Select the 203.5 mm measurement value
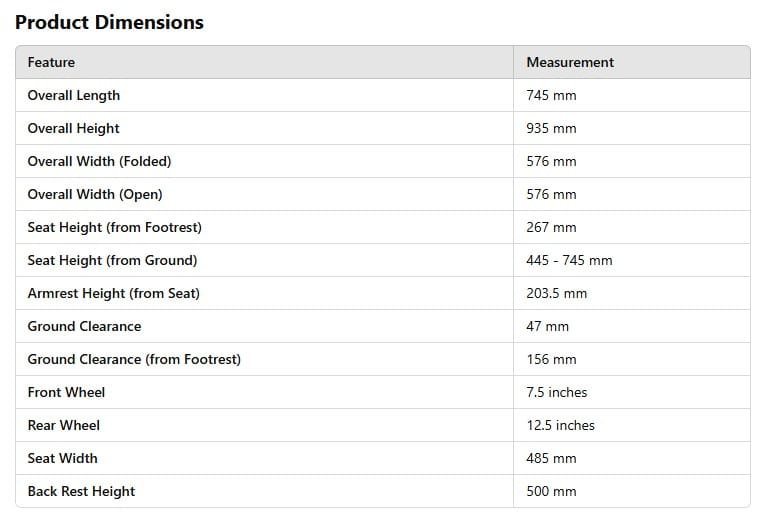 tap(556, 293)
